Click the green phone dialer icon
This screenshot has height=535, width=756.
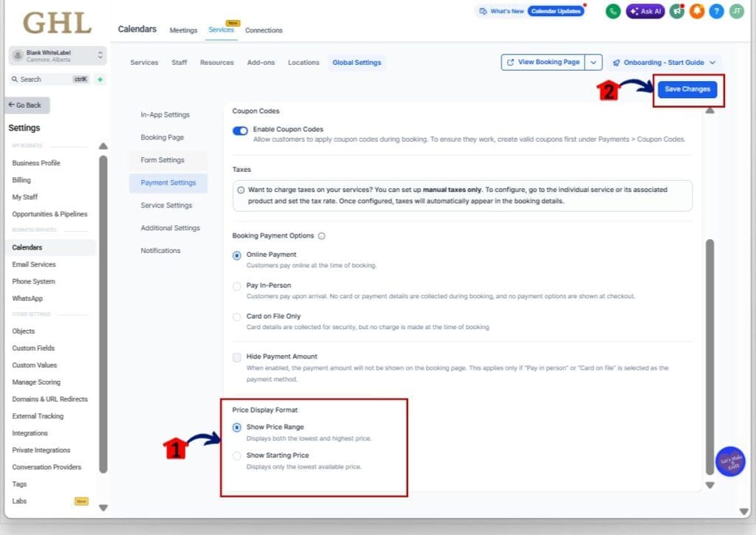(613, 11)
